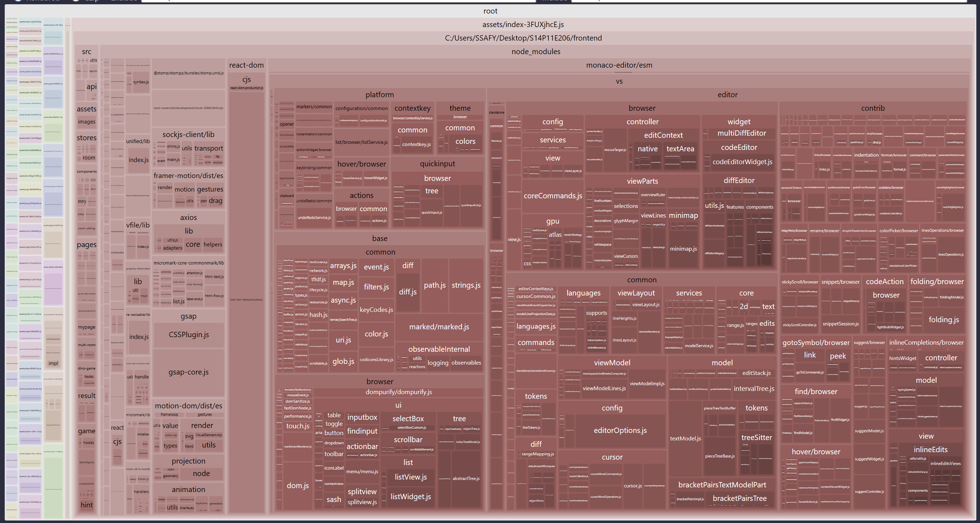
Task: Select the editorOptions.js cell
Action: tap(620, 430)
